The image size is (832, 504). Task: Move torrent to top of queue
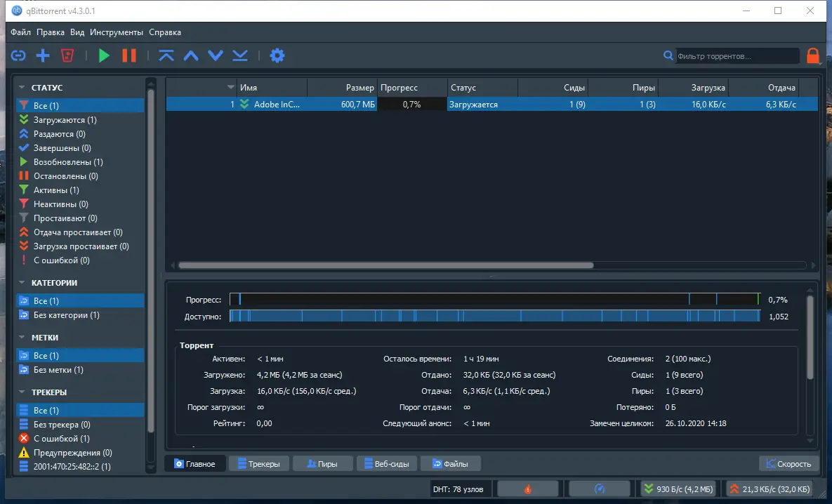coord(166,55)
